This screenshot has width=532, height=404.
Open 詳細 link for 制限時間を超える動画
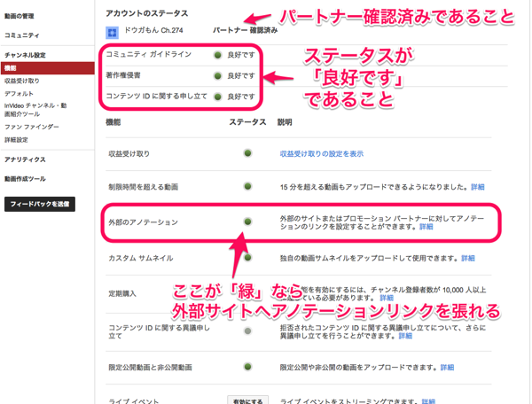point(477,187)
